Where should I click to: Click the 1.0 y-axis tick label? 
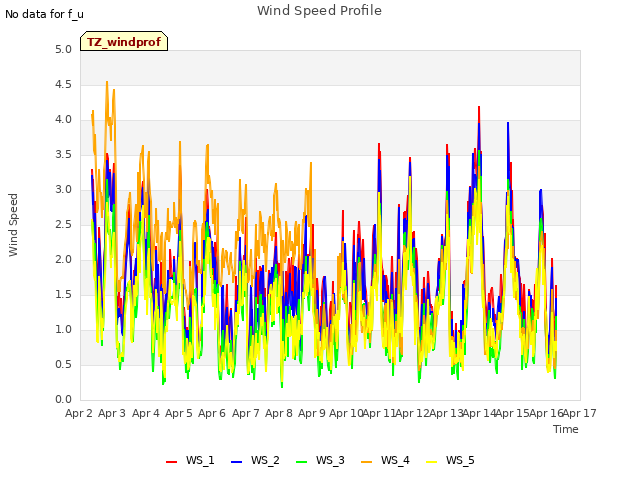63,330
